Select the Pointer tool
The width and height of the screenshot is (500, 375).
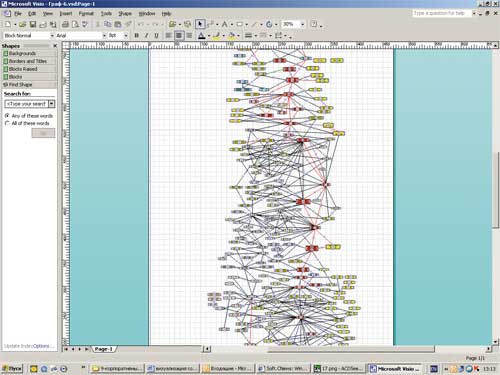click(200, 24)
